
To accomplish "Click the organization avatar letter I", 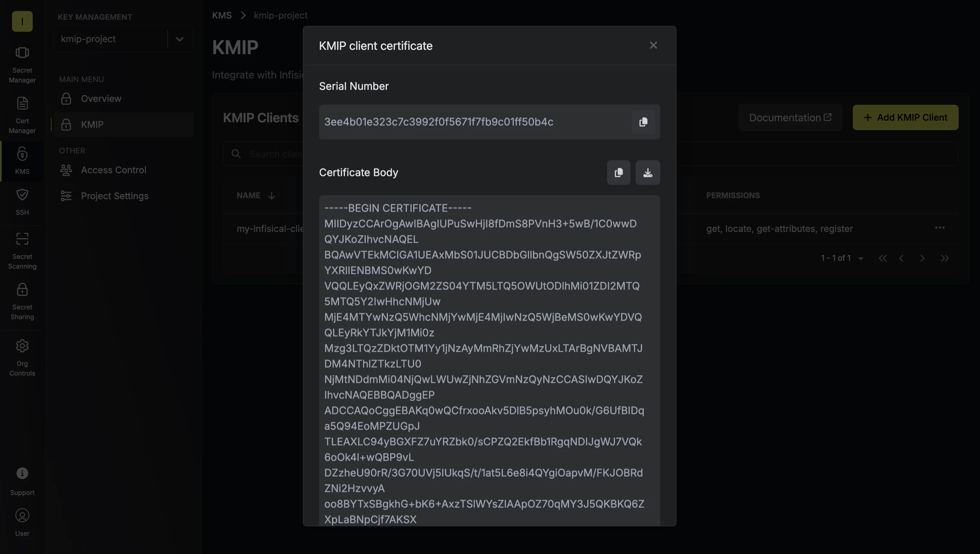I will (22, 21).
